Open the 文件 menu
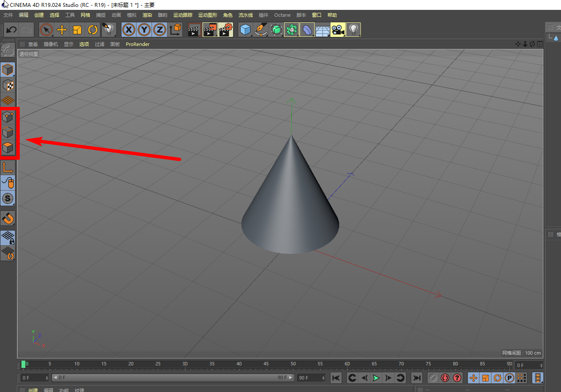The height and width of the screenshot is (392, 561). (8, 15)
